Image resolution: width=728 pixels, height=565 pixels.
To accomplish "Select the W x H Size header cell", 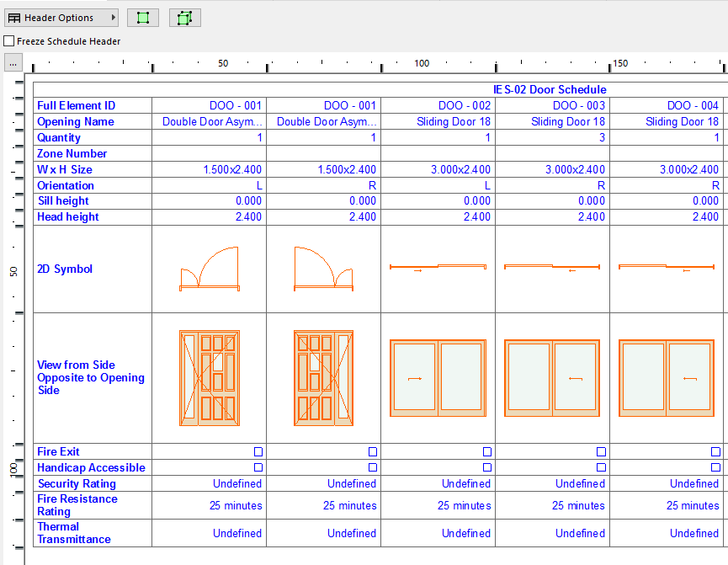I will [93, 169].
